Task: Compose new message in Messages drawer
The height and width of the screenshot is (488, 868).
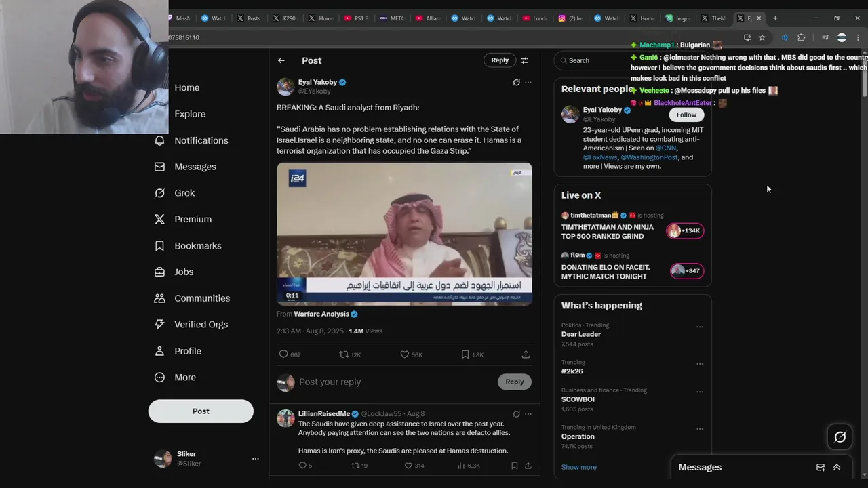Action: click(821, 468)
